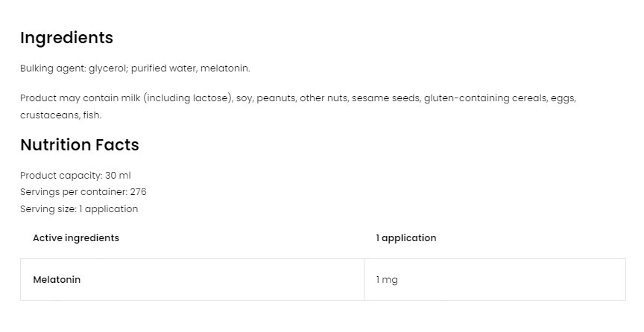Click the "Product capacity: 30 ml" line
The image size is (644, 332).
[x=75, y=175]
